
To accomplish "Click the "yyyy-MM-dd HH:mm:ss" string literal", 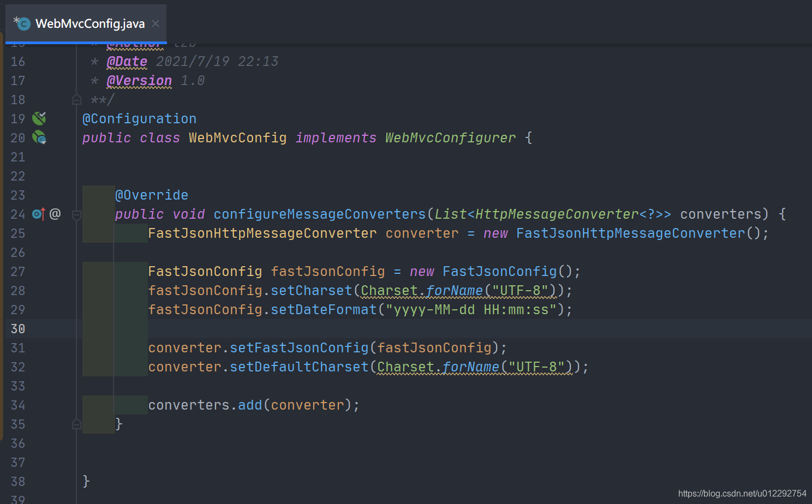I will click(x=471, y=309).
